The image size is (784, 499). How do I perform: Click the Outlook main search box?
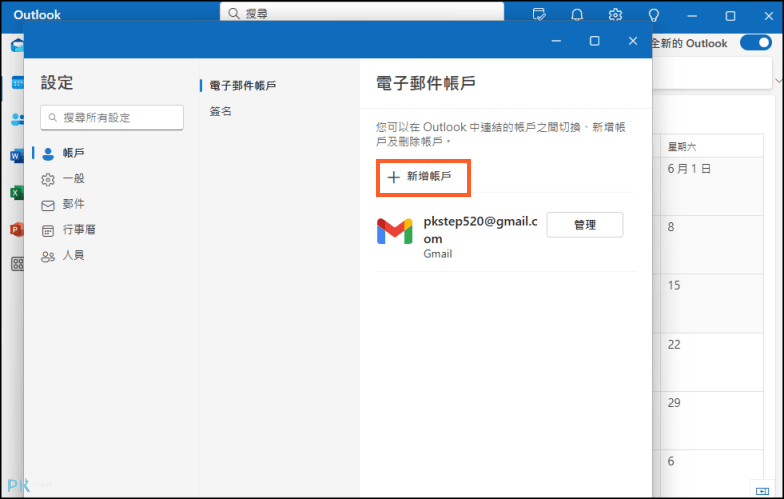click(362, 12)
